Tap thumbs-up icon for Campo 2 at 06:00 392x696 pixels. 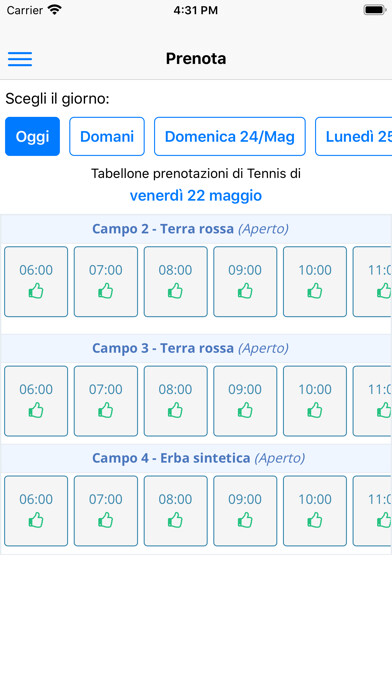click(36, 291)
